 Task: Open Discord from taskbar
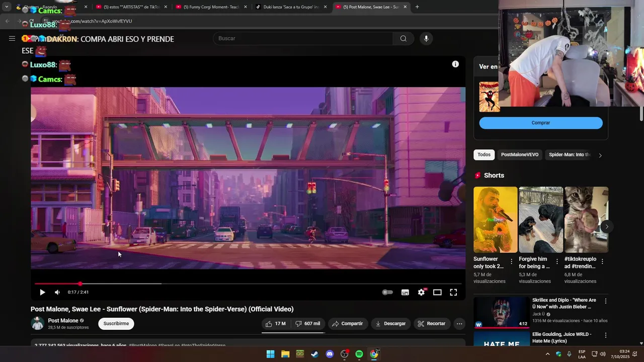tap(330, 354)
